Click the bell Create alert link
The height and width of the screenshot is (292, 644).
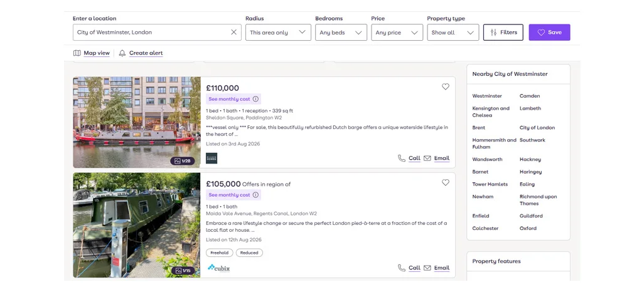pos(141,53)
